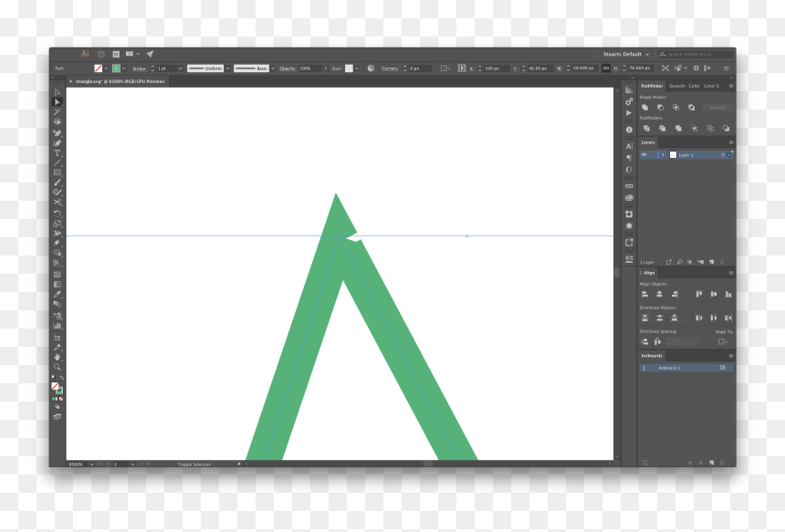Switch to the Swatches tab
This screenshot has height=532, width=785.
point(677,86)
